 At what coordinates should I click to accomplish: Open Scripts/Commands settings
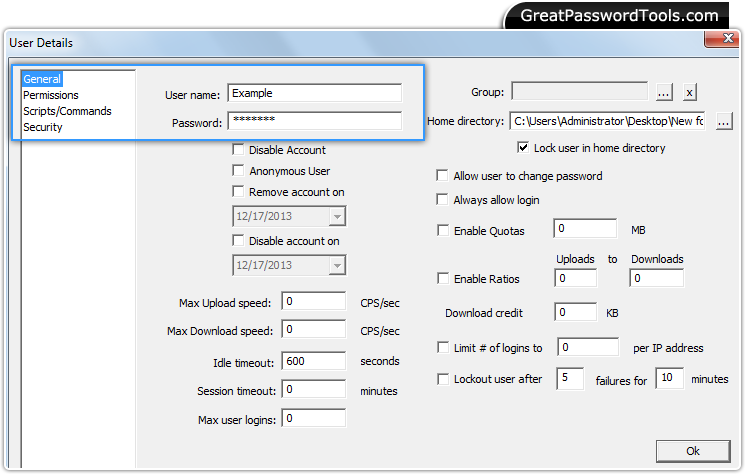67,111
